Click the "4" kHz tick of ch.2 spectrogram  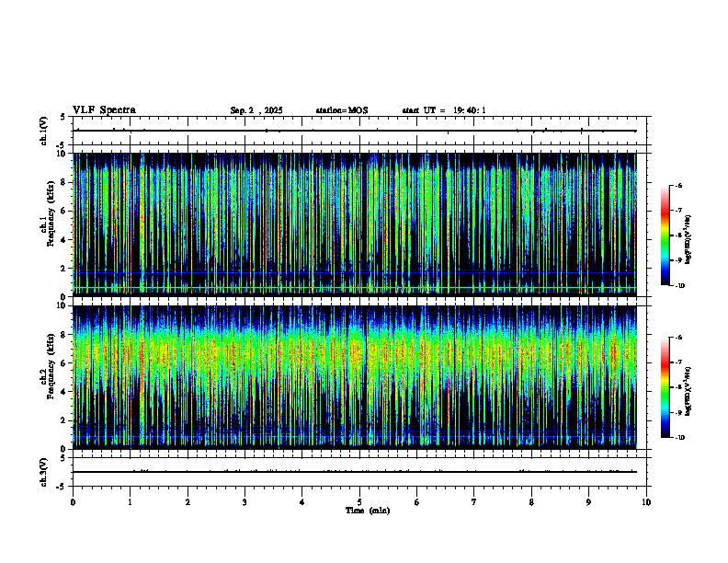pos(63,392)
